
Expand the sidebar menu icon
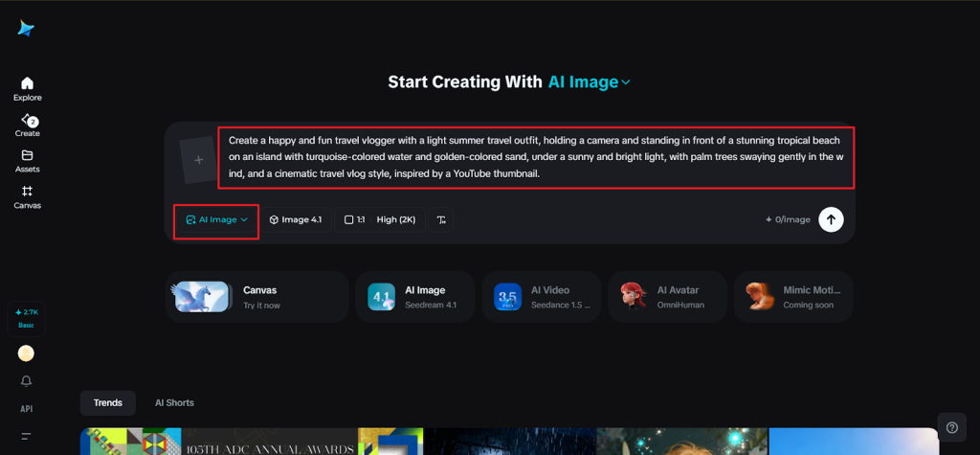click(27, 436)
